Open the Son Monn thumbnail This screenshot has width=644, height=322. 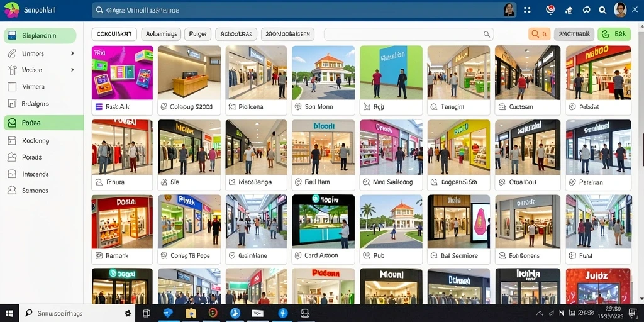click(x=323, y=72)
